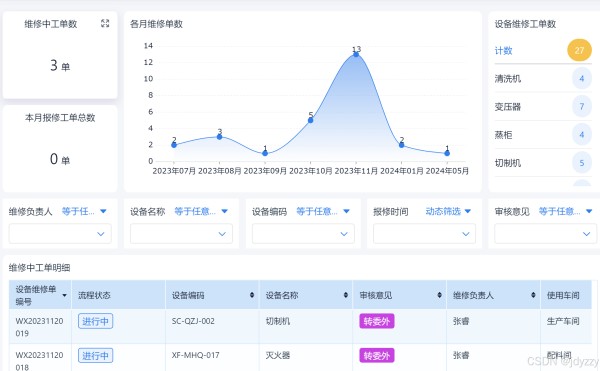Screen dimensions: 600x371
Task: Select the 计数 header label
Action: (503, 50)
